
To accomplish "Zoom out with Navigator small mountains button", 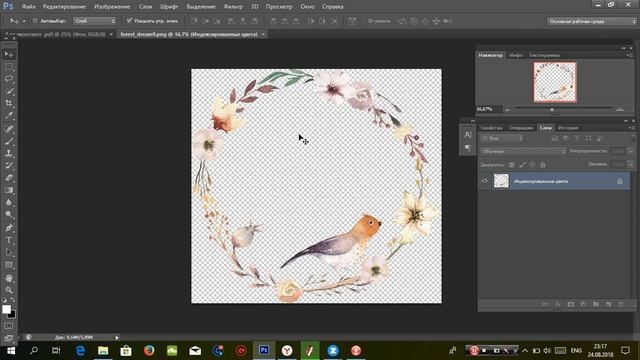I will pos(507,109).
